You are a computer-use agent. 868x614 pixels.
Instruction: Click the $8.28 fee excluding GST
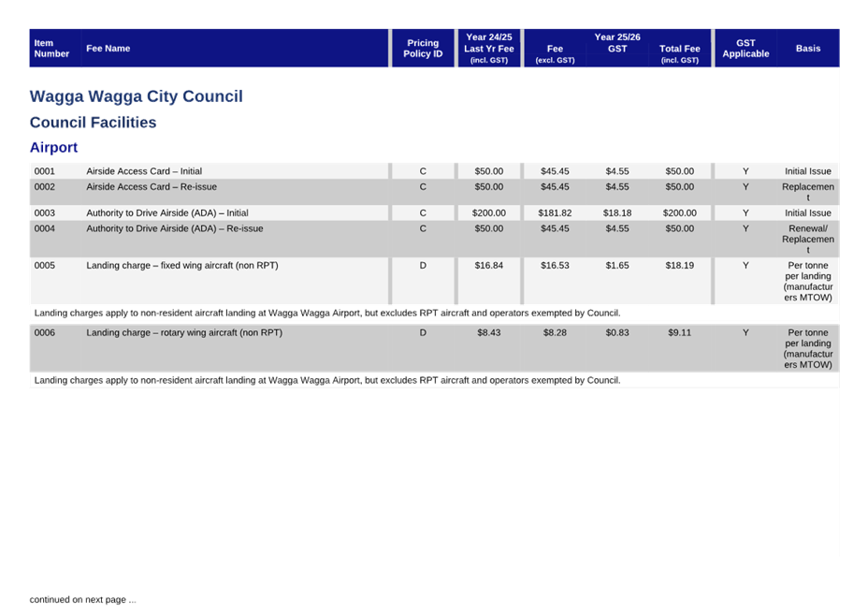[555, 332]
